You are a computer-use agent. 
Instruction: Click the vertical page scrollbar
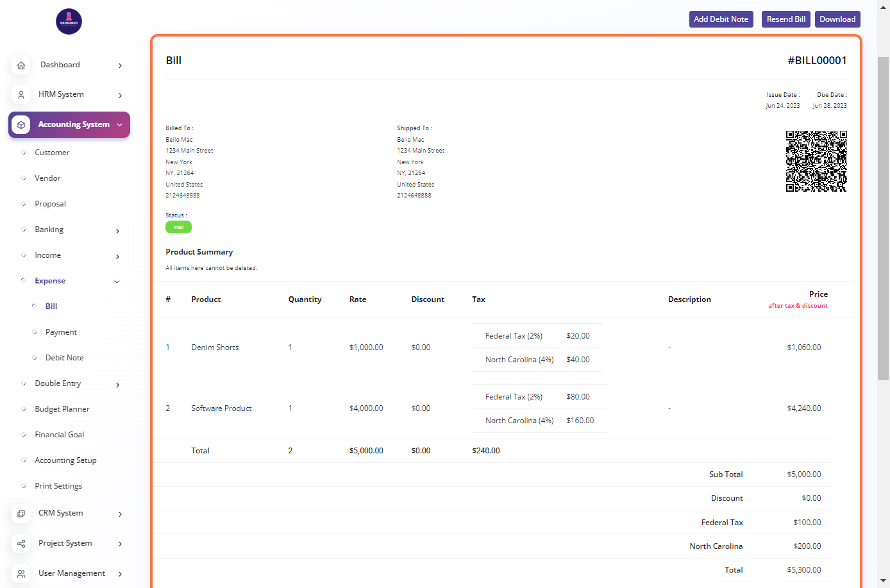pyautogui.click(x=883, y=218)
